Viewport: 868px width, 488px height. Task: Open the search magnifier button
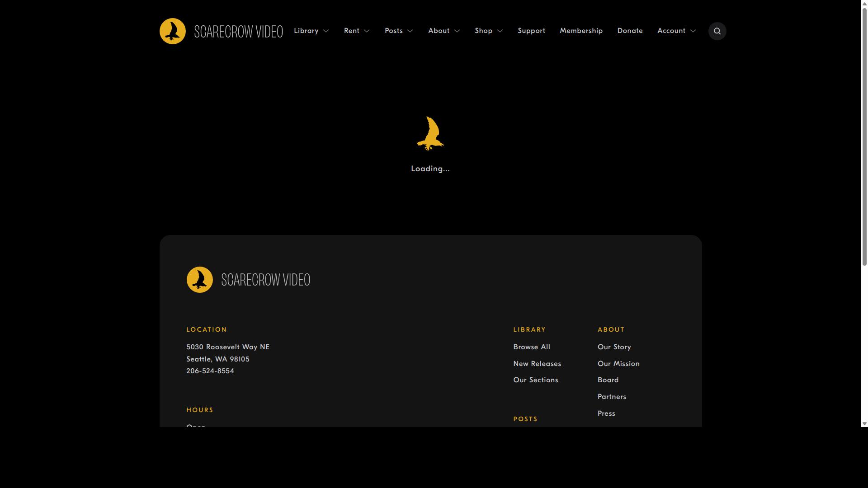[717, 31]
